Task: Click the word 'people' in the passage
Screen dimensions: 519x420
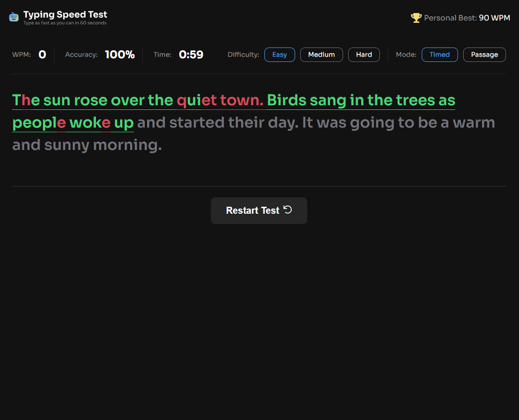Action: [x=39, y=123]
